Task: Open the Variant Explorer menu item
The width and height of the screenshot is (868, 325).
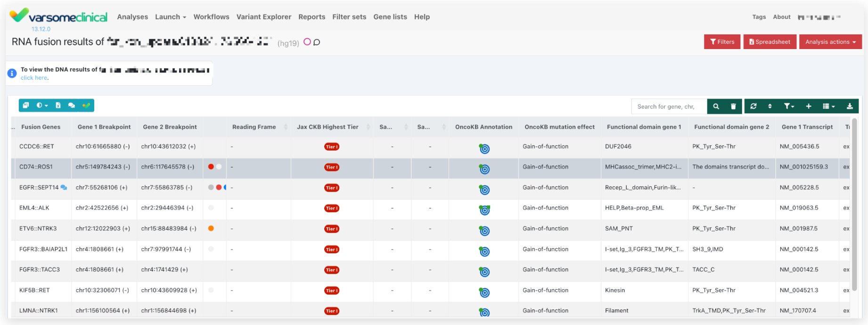Action: 263,17
